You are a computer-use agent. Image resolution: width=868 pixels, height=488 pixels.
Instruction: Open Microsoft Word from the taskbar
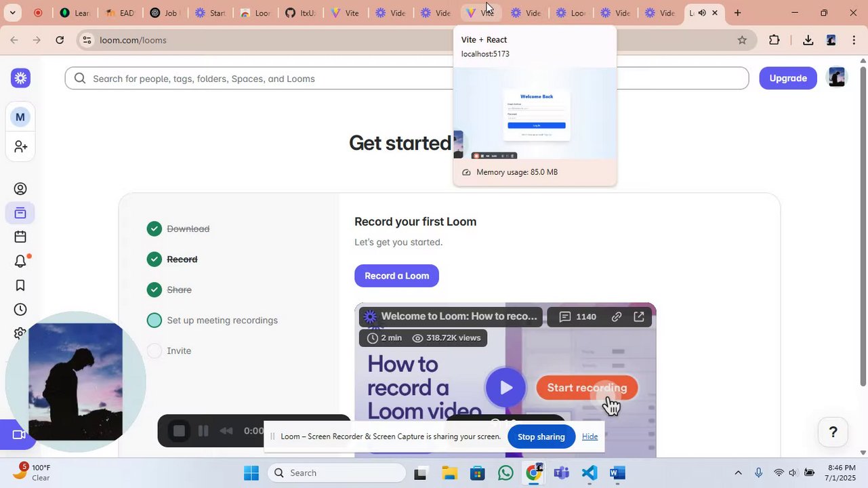click(617, 472)
